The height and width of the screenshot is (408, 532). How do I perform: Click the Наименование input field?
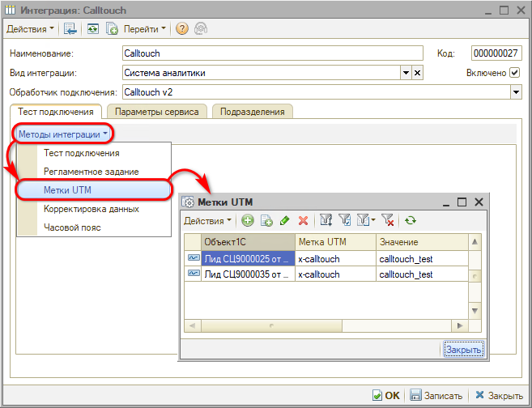(x=272, y=53)
